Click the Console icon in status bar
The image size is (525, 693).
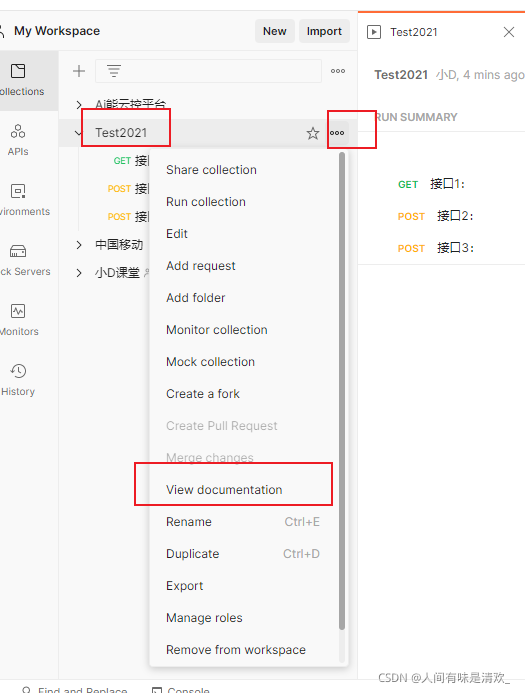click(156, 690)
